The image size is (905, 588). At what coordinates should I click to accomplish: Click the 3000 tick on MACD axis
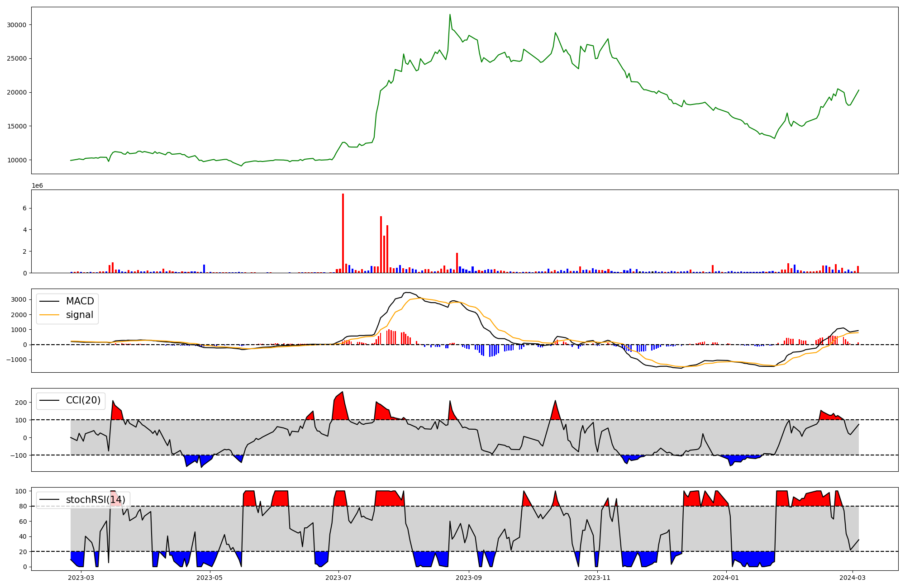click(x=19, y=299)
